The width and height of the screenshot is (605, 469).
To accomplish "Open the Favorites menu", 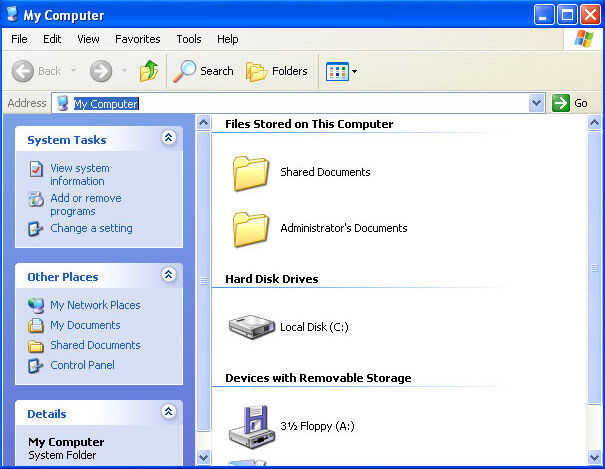I will (x=137, y=39).
